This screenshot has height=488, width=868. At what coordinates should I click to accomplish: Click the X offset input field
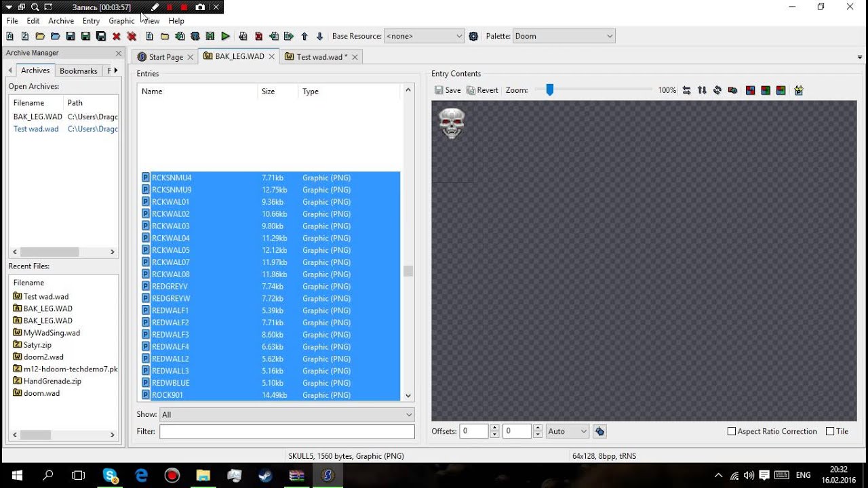(474, 431)
